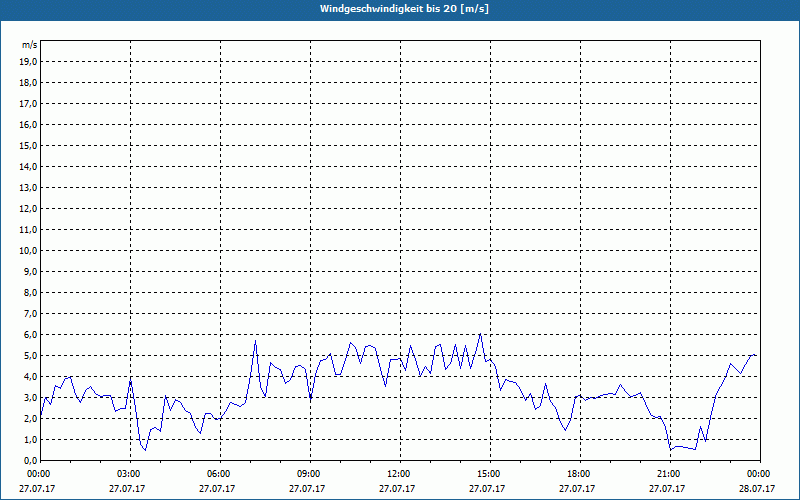The height and width of the screenshot is (500, 800).
Task: Select the y-axis value 8,0
Action: 30,293
